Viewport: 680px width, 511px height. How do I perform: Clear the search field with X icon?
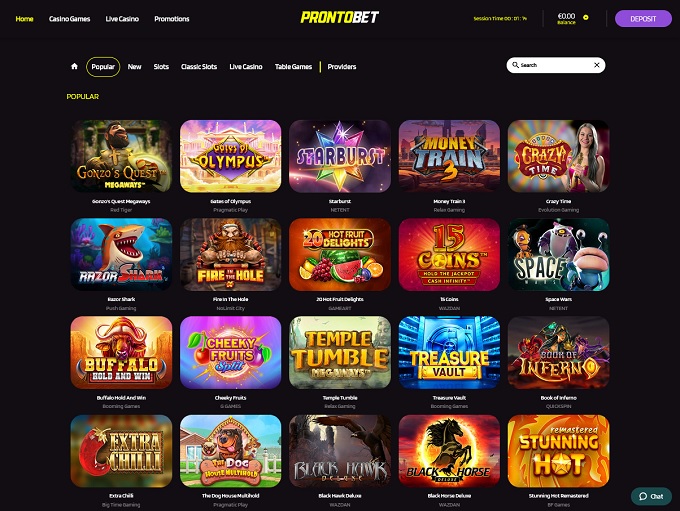pos(597,65)
